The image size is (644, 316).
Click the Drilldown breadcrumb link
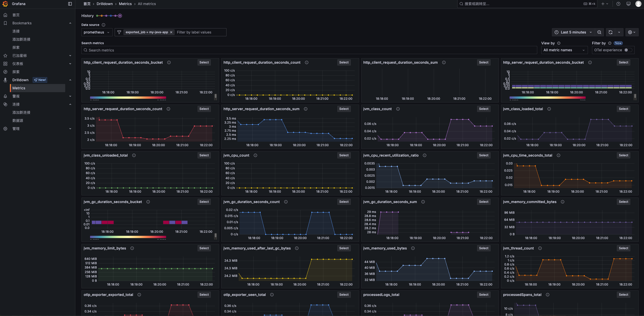coord(105,4)
